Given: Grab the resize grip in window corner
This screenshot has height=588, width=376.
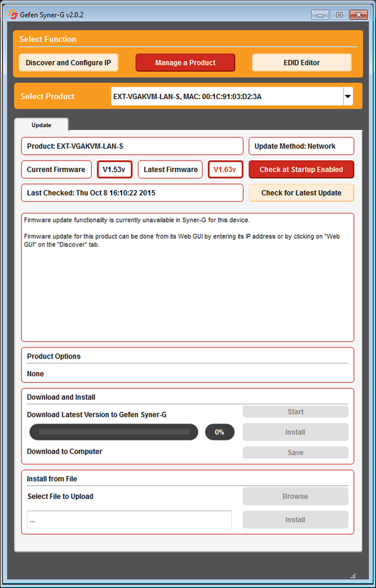Looking at the screenshot, I should (353, 575).
